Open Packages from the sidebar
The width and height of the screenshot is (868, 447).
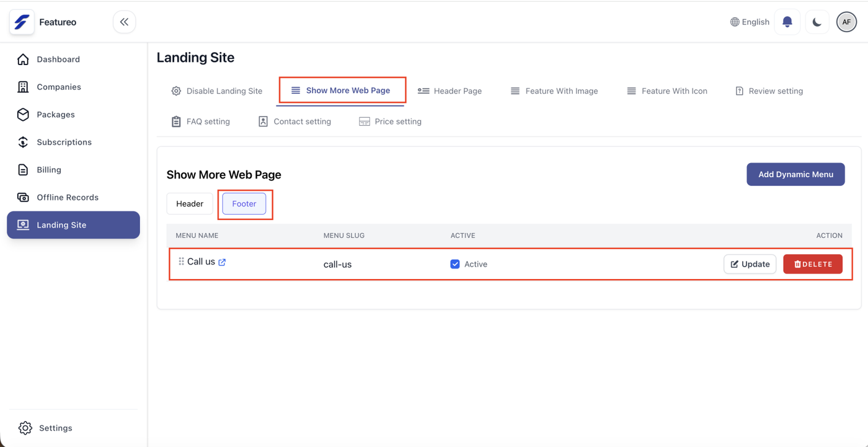coord(55,115)
